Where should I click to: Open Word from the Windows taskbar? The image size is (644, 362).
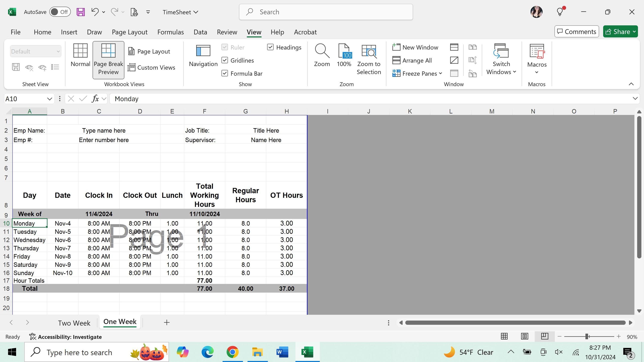pos(282,352)
